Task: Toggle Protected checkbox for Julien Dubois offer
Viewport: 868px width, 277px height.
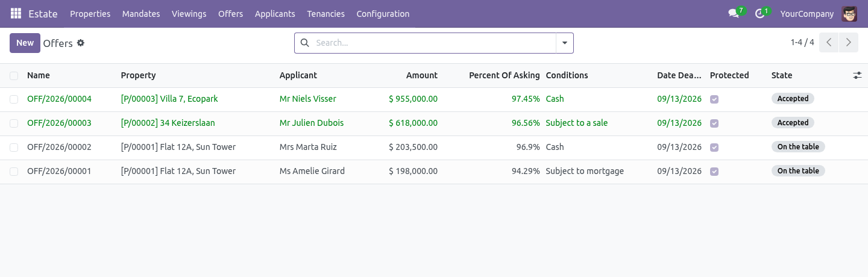Action: pos(714,123)
